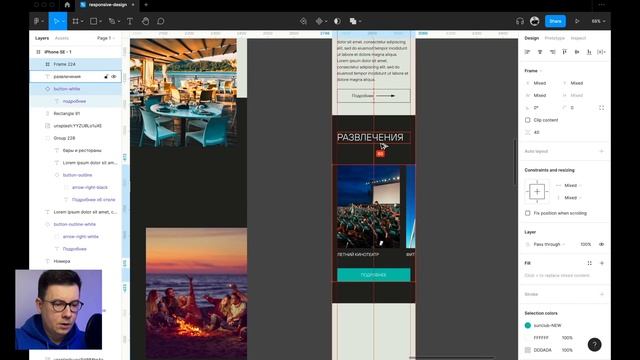Click the constraints box diagram
Screen dimensions: 640x360
(537, 191)
